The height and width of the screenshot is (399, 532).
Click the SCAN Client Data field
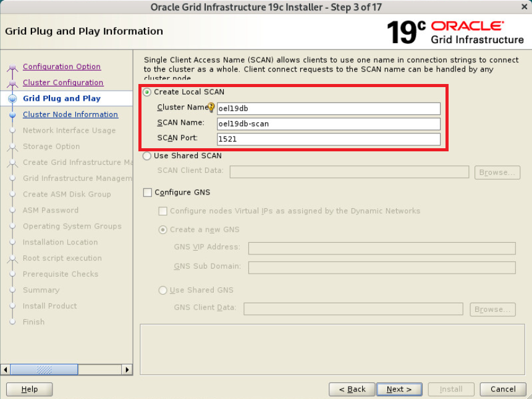coord(350,172)
